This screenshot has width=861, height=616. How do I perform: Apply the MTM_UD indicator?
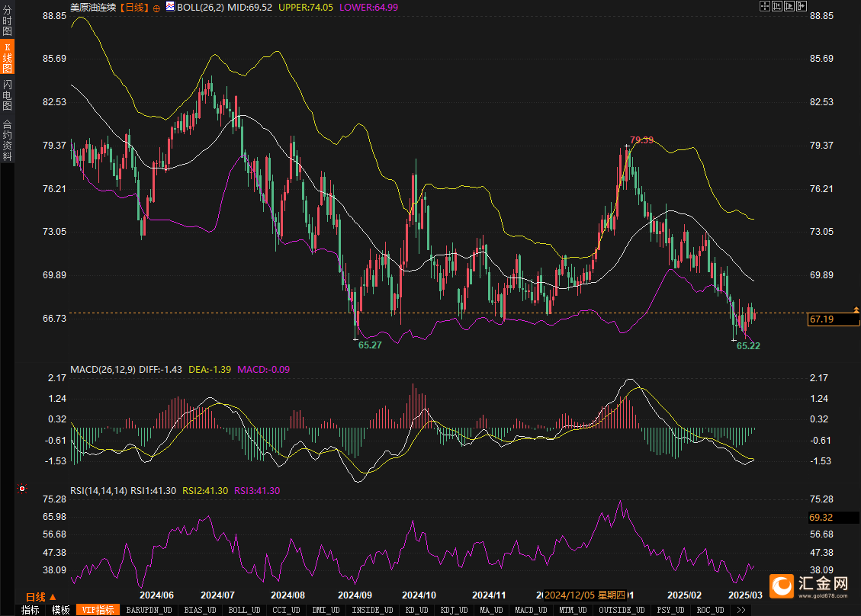coord(573,610)
